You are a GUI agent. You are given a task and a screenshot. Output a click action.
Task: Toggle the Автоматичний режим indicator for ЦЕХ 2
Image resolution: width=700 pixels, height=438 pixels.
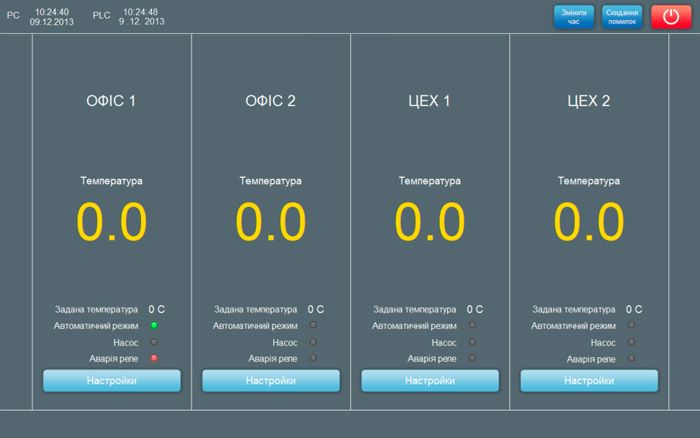pos(631,325)
